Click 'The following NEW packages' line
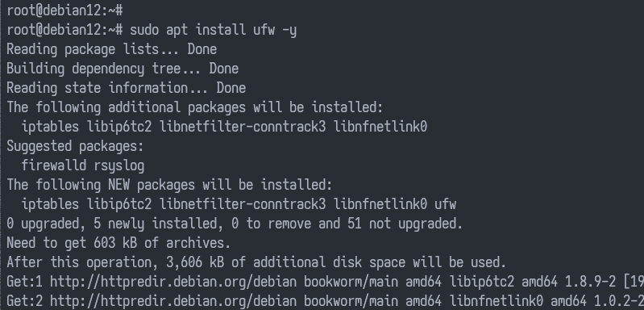Viewport: 644px width, 310px height. [169, 185]
